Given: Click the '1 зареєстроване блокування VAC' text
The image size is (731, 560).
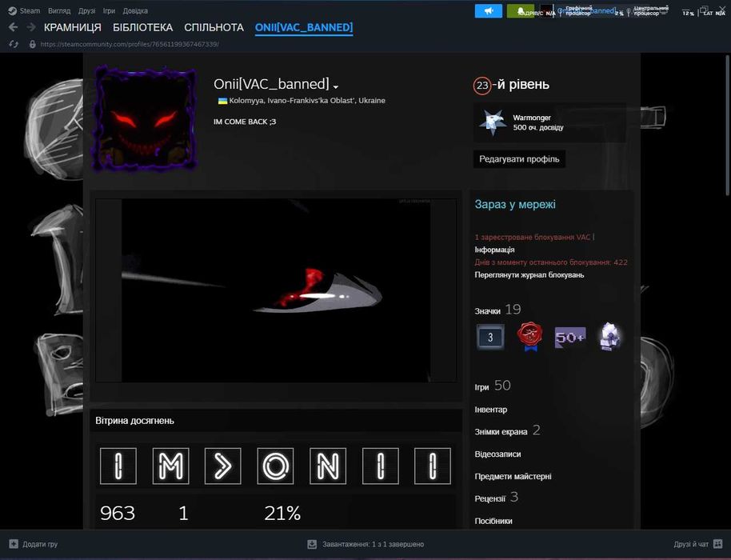Looking at the screenshot, I should 533,237.
